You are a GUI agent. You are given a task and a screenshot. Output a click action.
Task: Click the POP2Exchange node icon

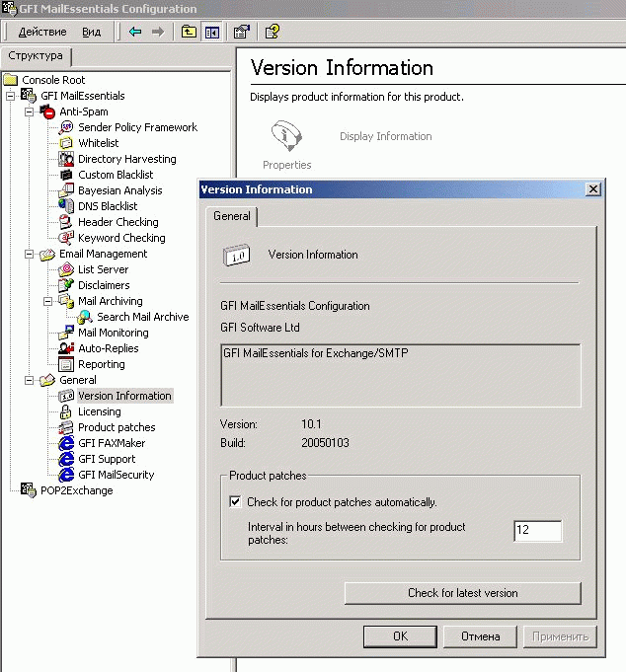[29, 490]
